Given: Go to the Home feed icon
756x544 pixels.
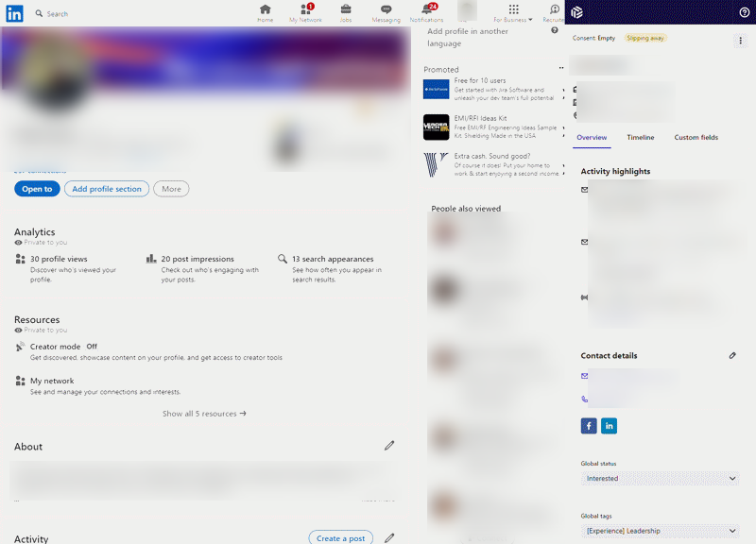Looking at the screenshot, I should click(265, 9).
